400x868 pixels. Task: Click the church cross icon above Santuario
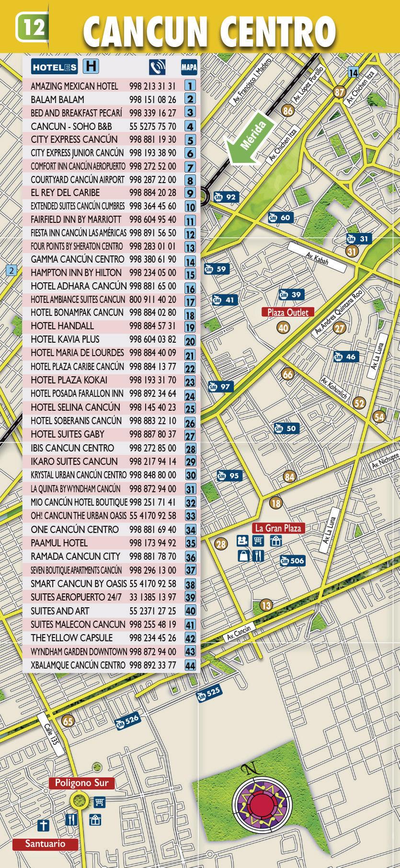pos(44,825)
